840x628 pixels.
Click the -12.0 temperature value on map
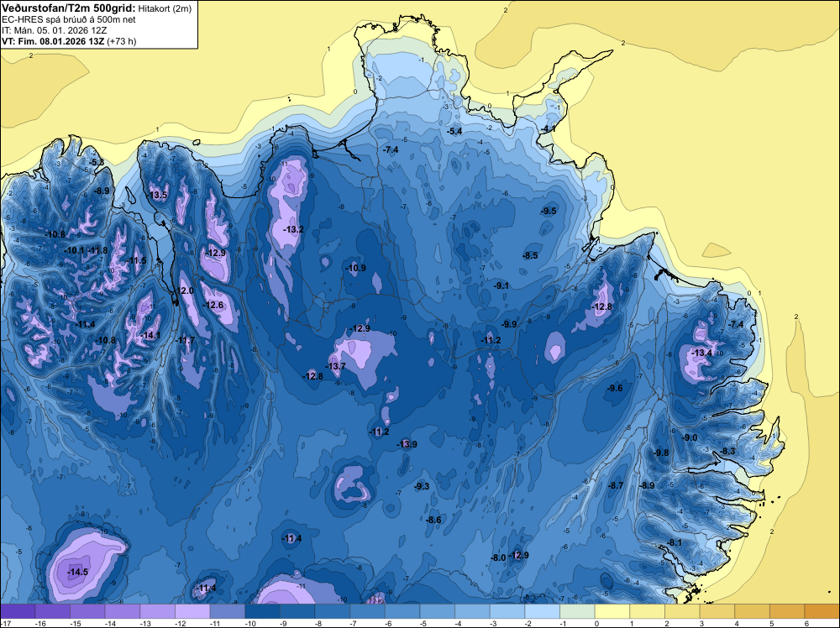184,290
